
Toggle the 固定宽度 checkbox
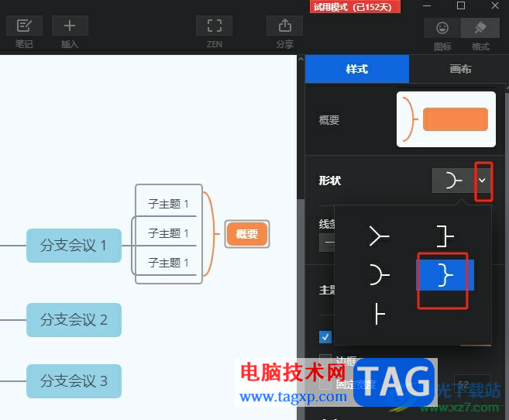click(325, 384)
